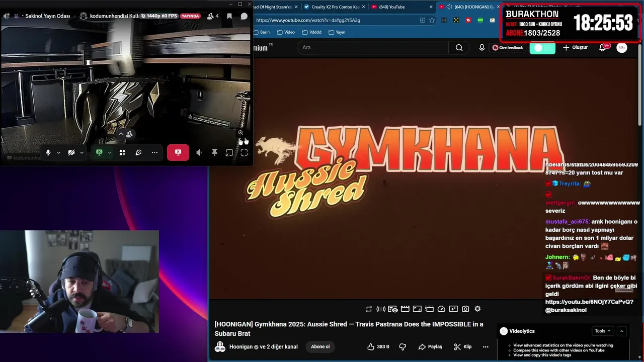The height and width of the screenshot is (362, 644).
Task: Show the participant count of 4
Action: 213,16
